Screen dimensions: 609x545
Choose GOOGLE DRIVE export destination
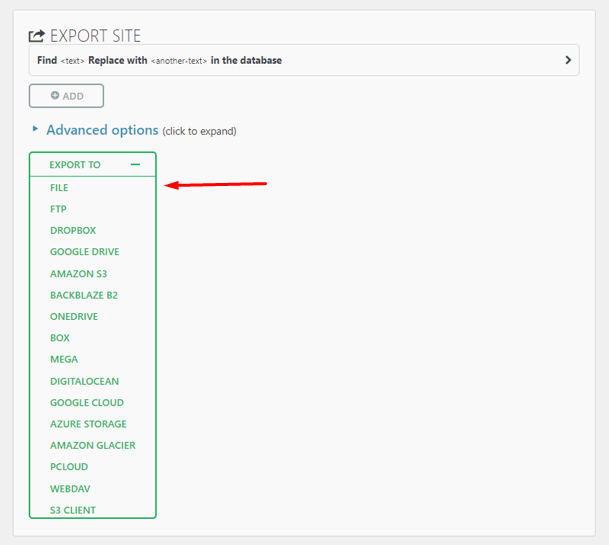pyautogui.click(x=85, y=252)
